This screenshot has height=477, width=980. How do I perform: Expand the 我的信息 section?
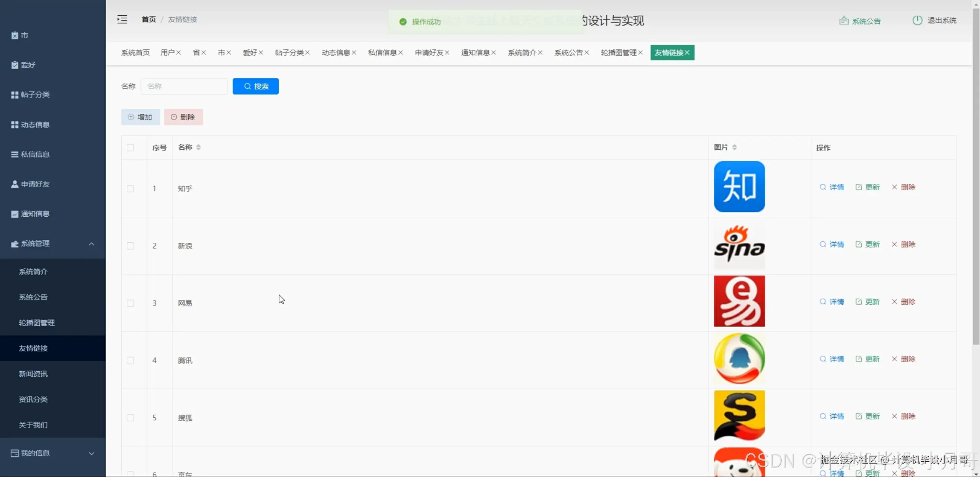click(x=91, y=453)
